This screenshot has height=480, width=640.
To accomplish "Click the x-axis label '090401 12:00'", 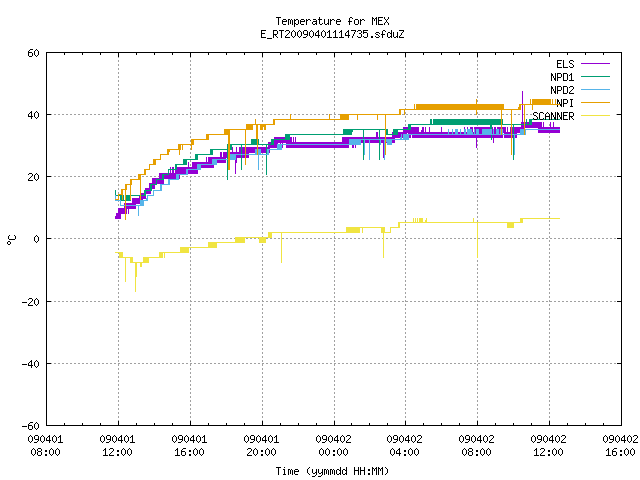I will pyautogui.click(x=118, y=446).
